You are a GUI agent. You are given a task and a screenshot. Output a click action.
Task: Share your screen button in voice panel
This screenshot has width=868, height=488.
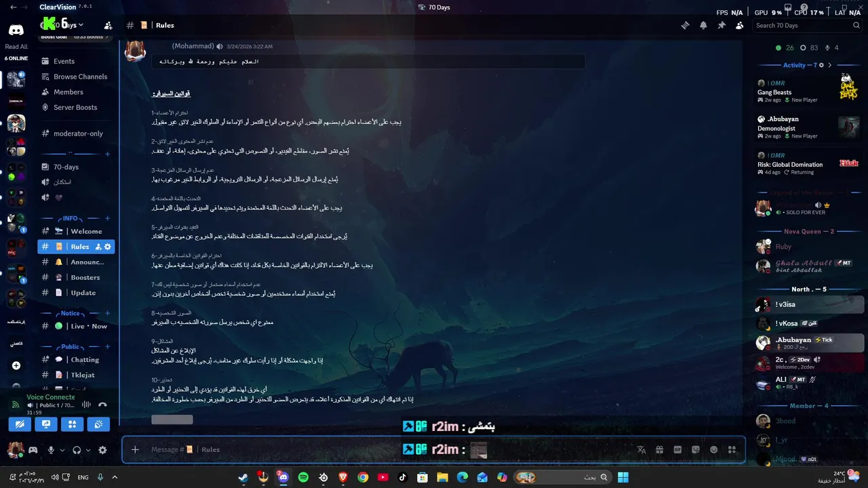click(46, 424)
